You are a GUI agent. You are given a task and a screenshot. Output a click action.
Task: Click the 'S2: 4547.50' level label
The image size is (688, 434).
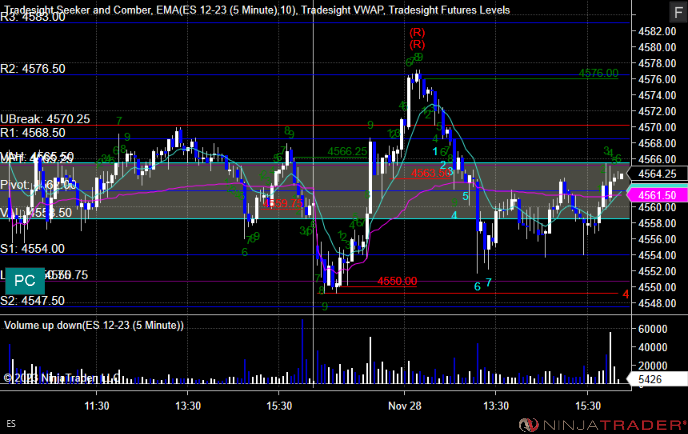32,301
